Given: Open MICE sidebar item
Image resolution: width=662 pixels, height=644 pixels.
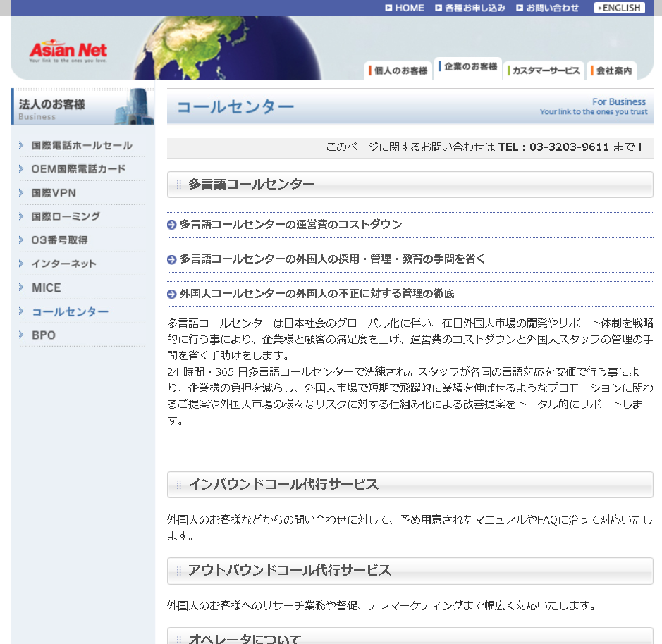Looking at the screenshot, I should click(46, 287).
